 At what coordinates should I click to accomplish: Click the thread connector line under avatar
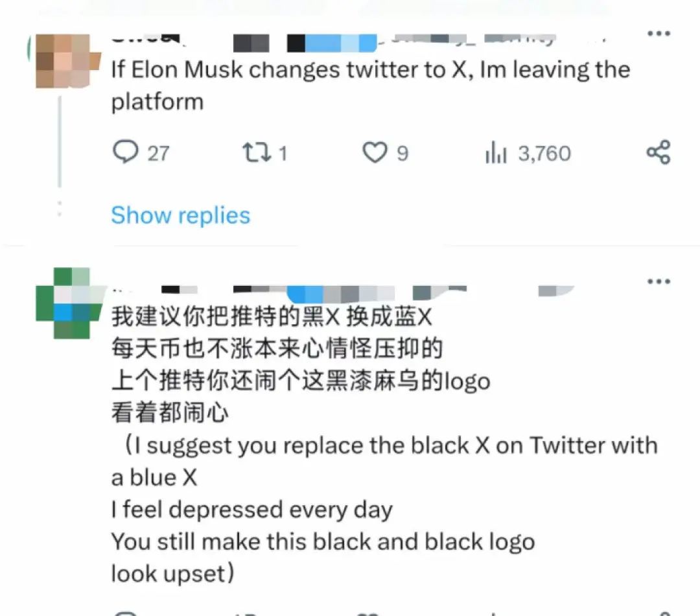pos(60,142)
